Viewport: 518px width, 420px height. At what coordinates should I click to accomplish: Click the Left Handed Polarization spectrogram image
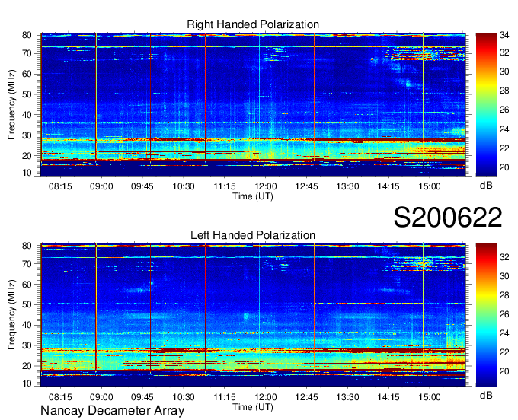(253, 315)
